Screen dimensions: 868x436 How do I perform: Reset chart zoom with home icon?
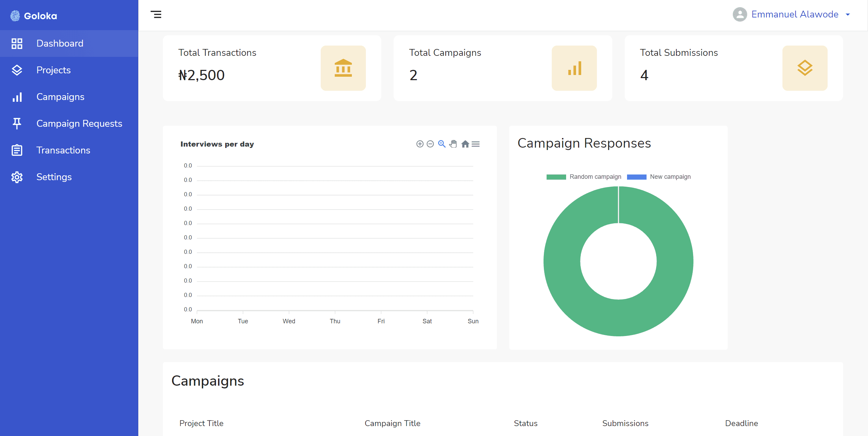click(x=465, y=144)
